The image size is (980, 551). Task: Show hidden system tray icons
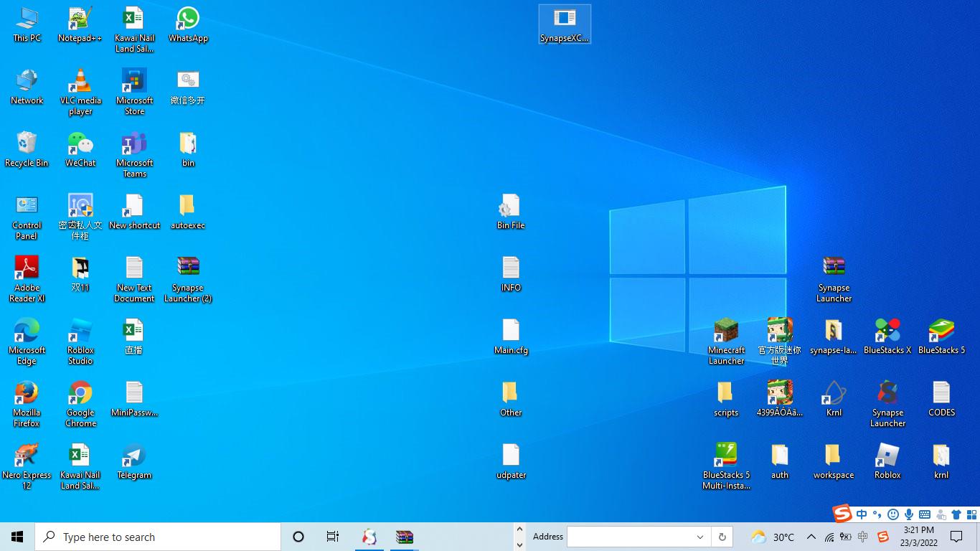(811, 537)
